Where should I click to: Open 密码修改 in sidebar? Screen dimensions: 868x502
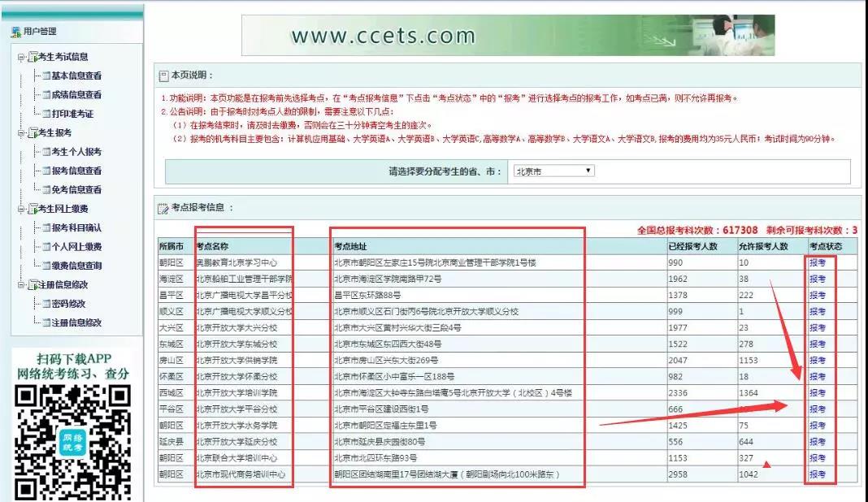tap(68, 303)
